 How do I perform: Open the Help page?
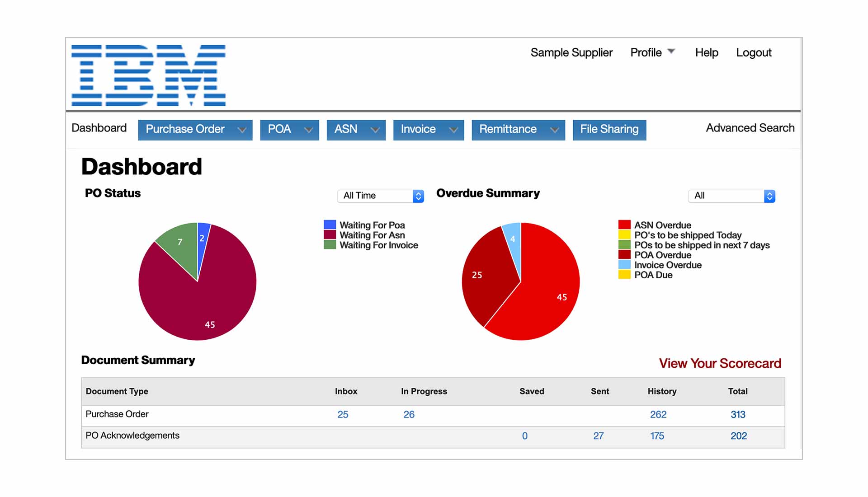(706, 52)
